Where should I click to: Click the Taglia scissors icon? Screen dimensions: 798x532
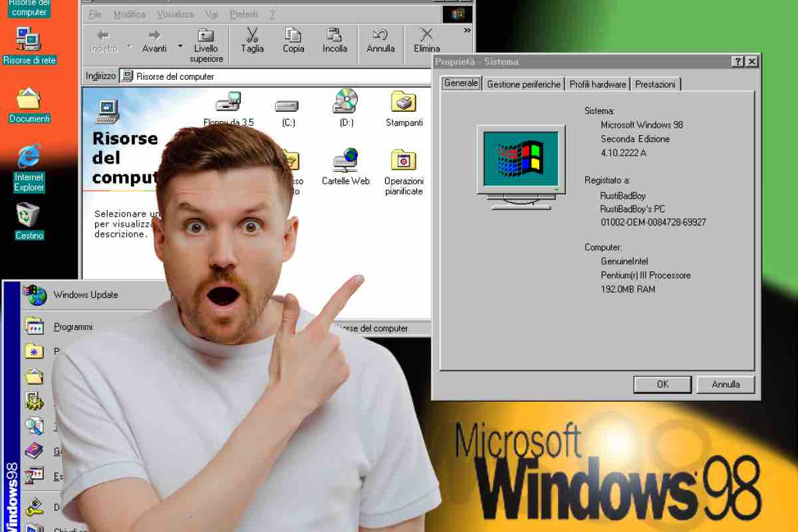pos(252,40)
